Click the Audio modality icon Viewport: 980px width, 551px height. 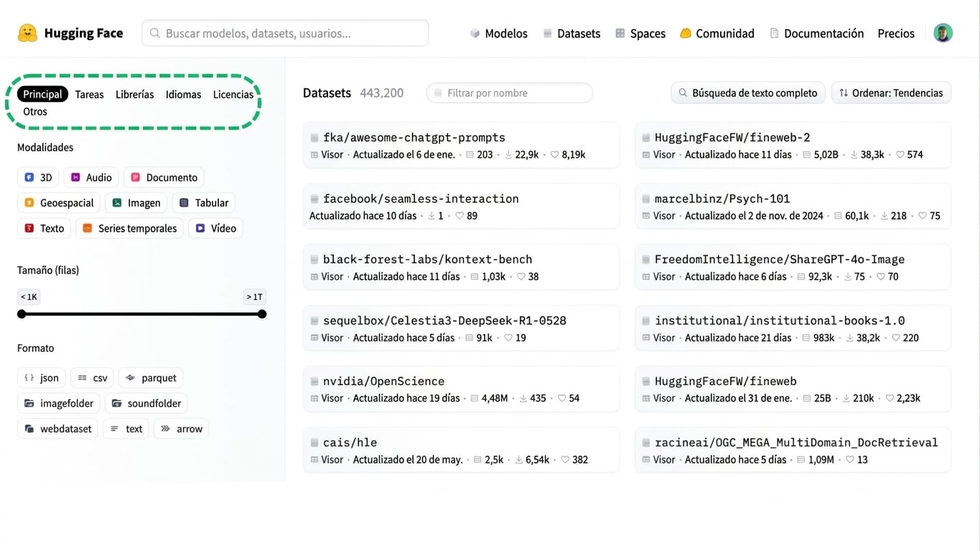75,177
